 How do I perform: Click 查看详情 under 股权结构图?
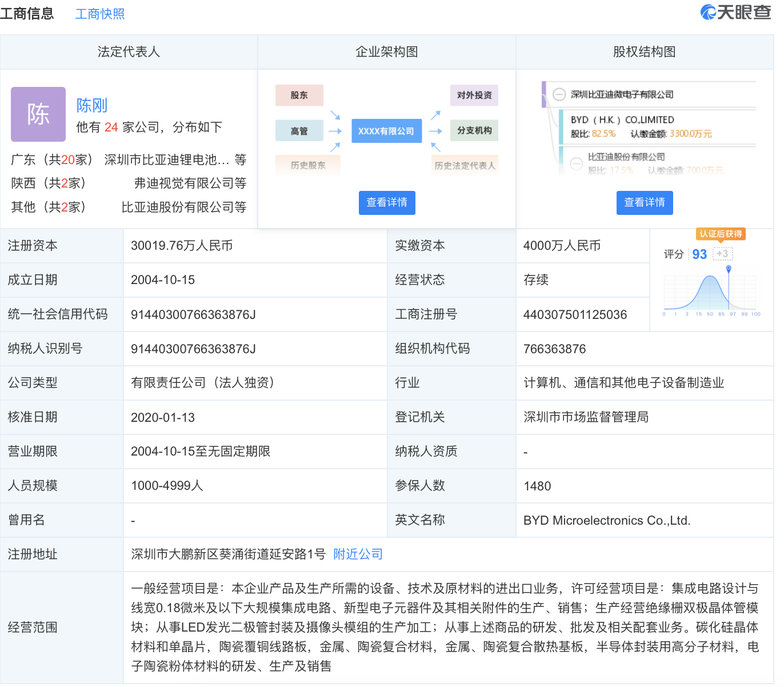point(645,203)
